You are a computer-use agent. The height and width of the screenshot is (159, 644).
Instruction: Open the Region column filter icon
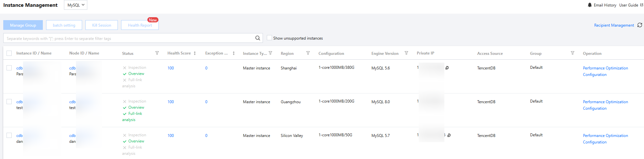click(308, 53)
